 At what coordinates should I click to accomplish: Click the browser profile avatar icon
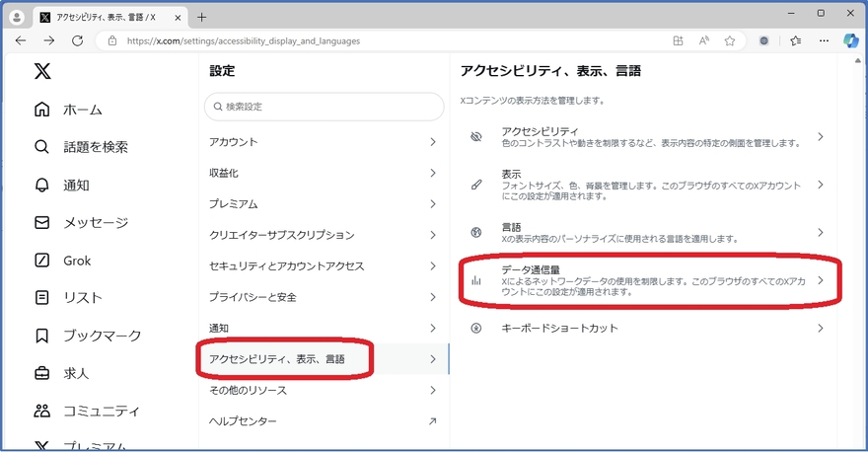tap(17, 17)
